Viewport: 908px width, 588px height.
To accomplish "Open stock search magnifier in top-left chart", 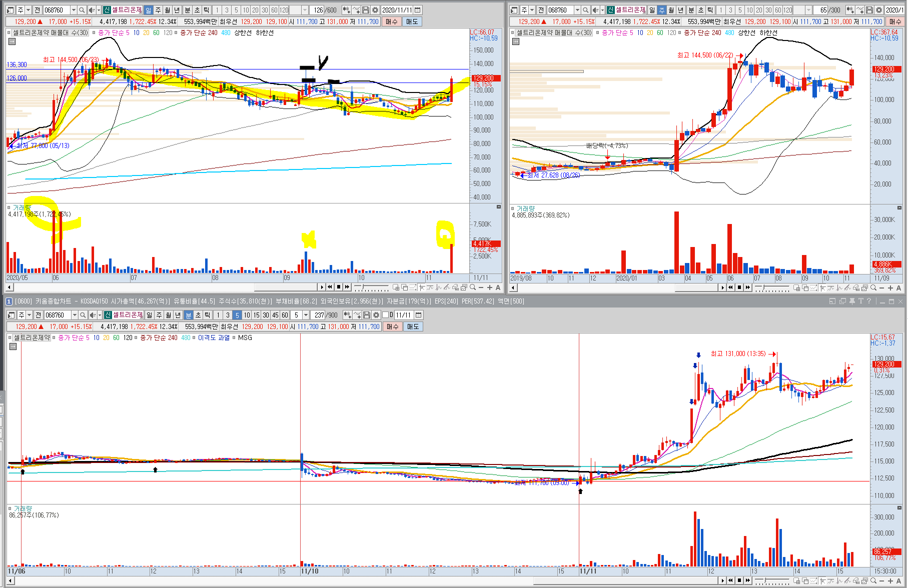I will 82,10.
